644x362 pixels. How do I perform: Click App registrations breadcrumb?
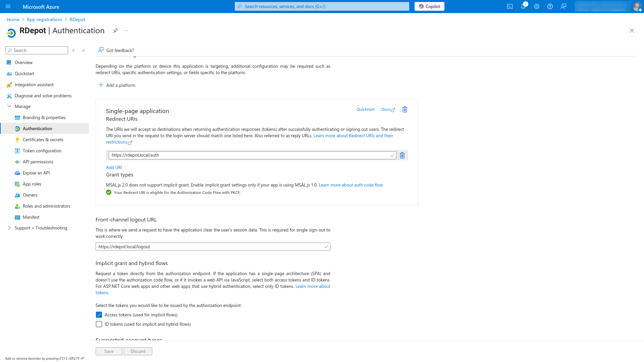pyautogui.click(x=44, y=19)
